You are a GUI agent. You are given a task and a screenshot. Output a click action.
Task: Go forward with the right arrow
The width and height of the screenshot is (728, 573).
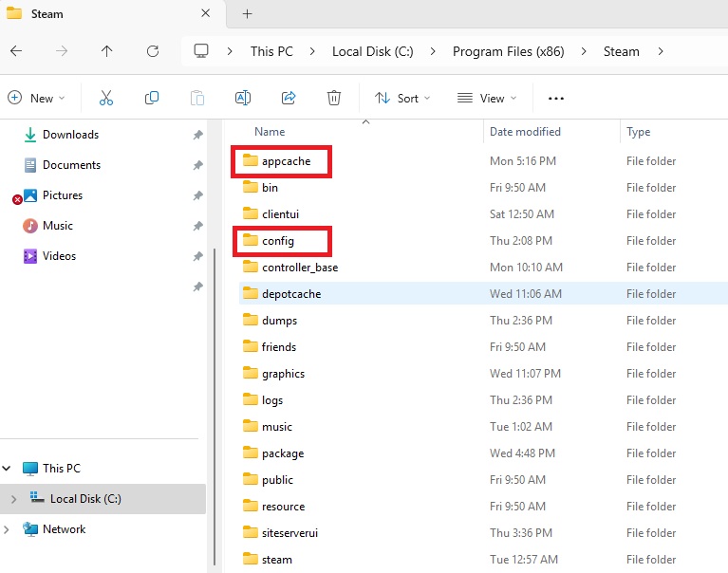[x=62, y=51]
